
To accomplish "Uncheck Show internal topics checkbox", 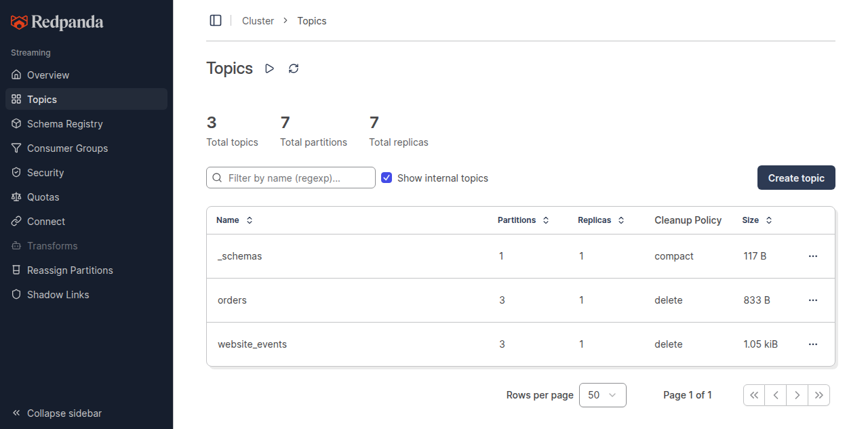I will [387, 178].
